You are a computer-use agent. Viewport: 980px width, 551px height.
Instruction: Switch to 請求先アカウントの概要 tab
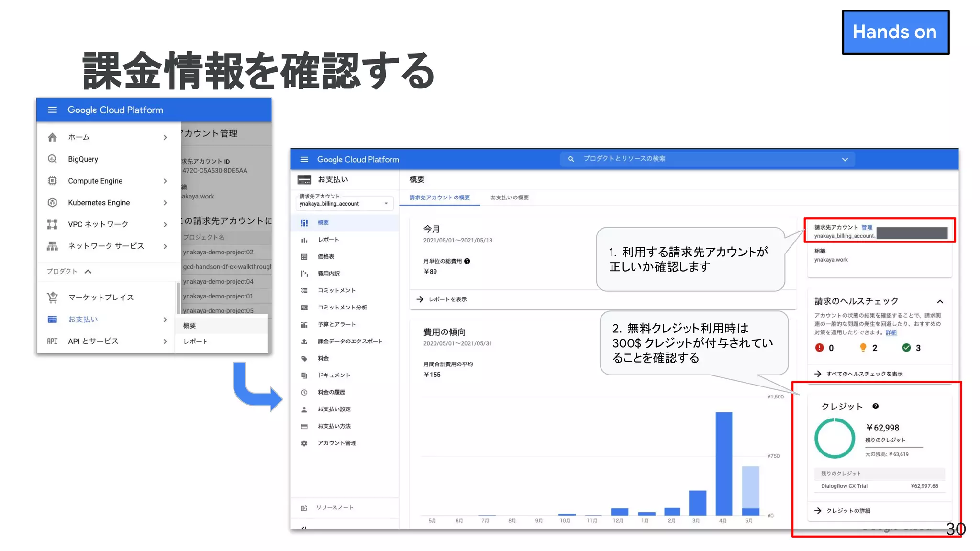439,198
